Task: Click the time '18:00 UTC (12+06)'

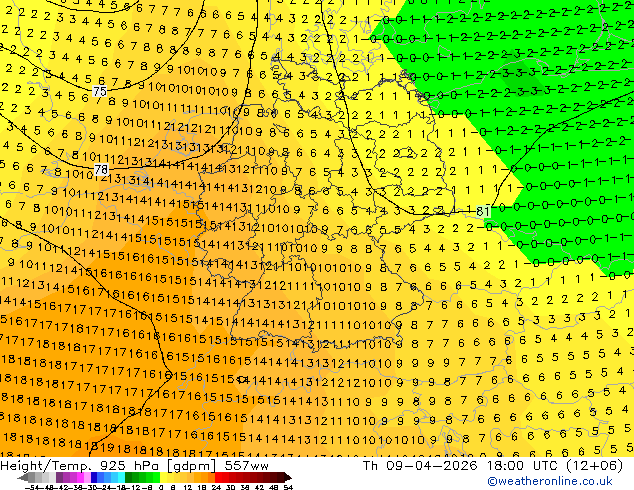Action: coord(555,466)
